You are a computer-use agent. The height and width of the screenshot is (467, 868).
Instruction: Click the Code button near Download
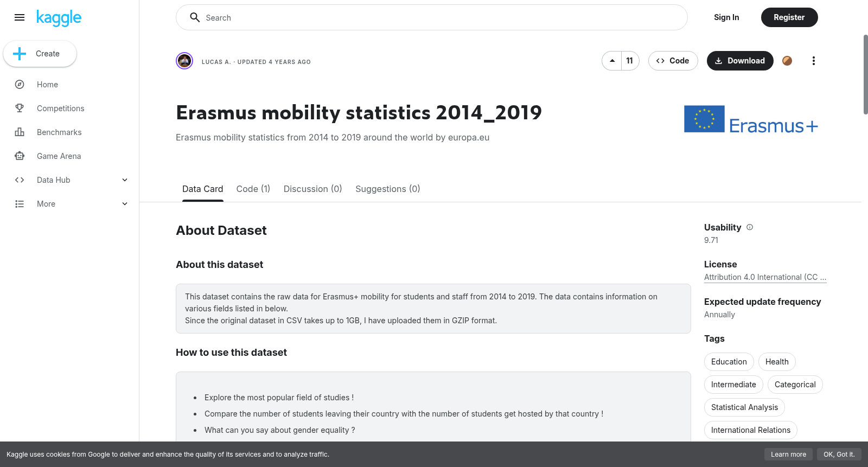coord(673,61)
